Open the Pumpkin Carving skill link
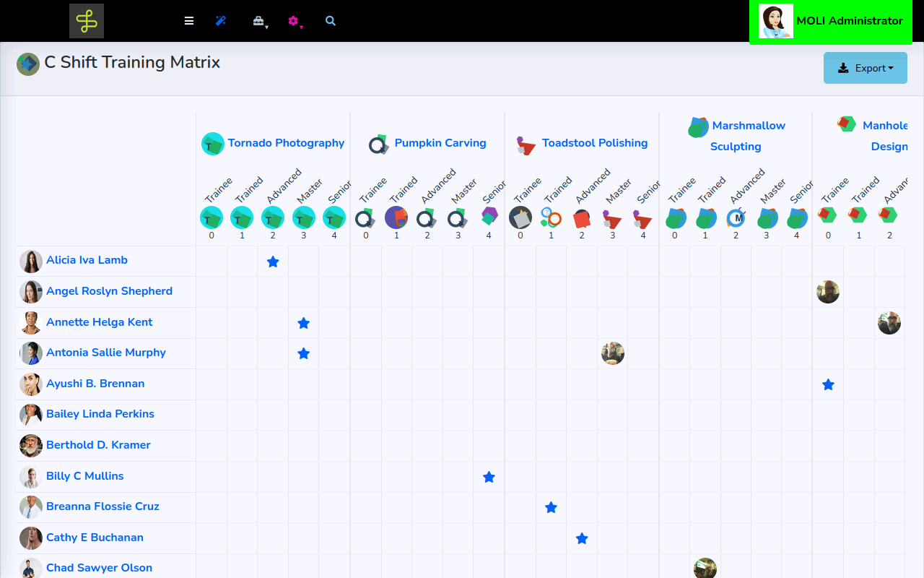Screen dimensions: 924x578 [440, 143]
